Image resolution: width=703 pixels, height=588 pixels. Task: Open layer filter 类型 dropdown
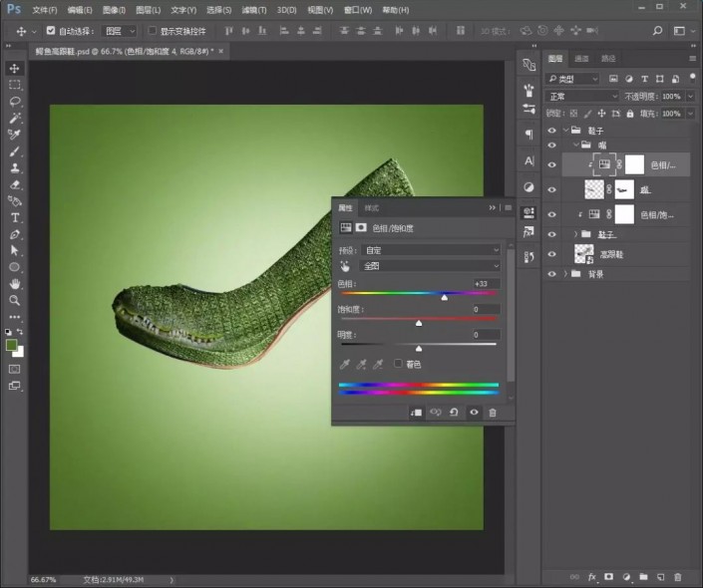[x=572, y=79]
